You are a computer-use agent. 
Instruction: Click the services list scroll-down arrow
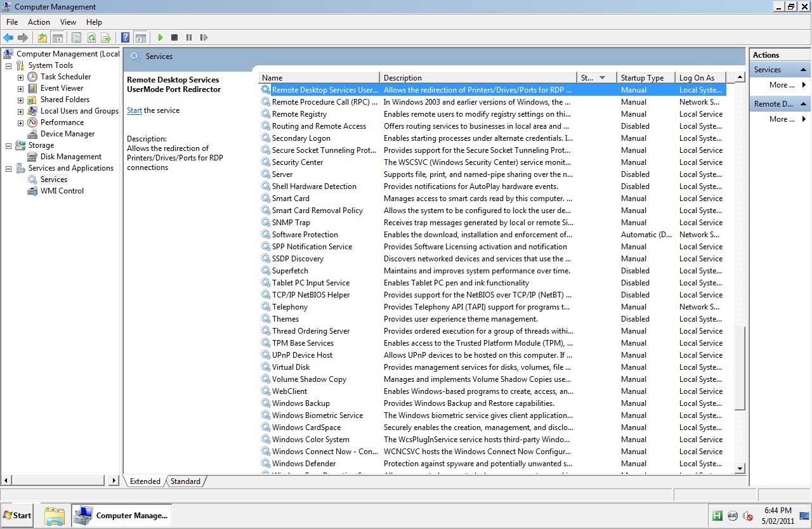(740, 468)
